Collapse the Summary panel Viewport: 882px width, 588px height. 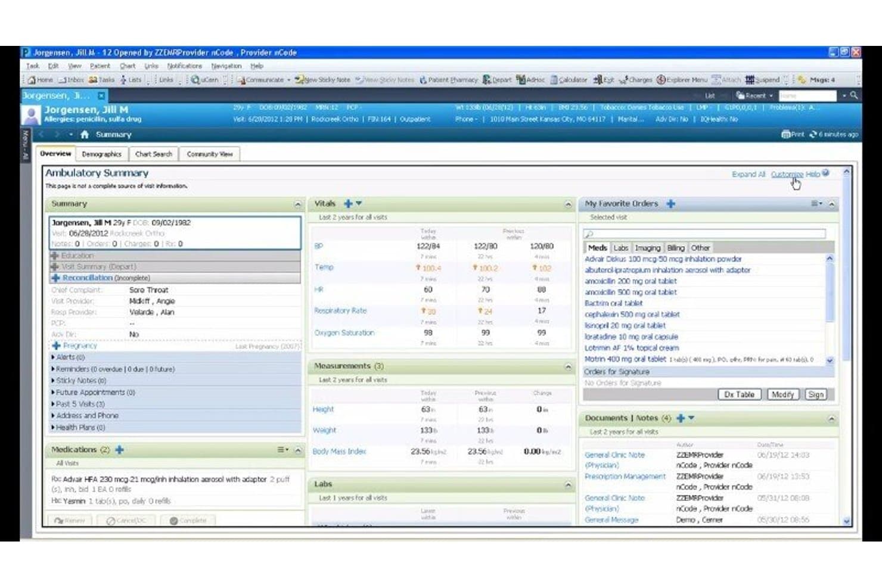click(298, 204)
